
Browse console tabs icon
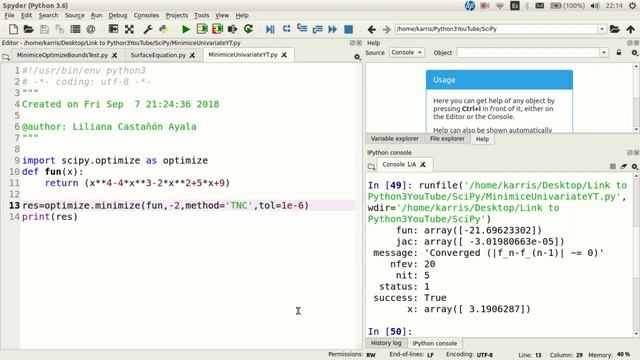click(371, 166)
